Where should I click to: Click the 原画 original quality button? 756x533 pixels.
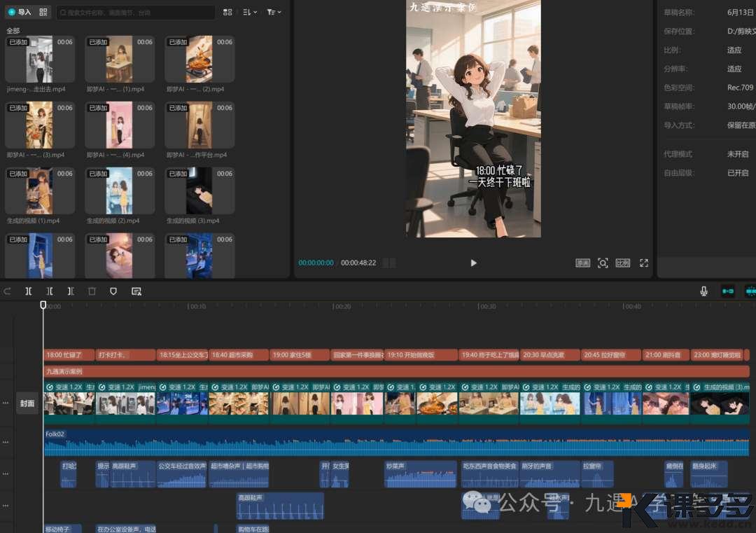pyautogui.click(x=582, y=263)
